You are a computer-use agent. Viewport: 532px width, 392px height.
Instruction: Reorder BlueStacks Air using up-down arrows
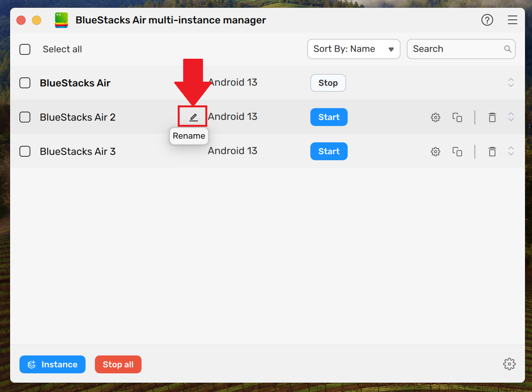[x=511, y=82]
